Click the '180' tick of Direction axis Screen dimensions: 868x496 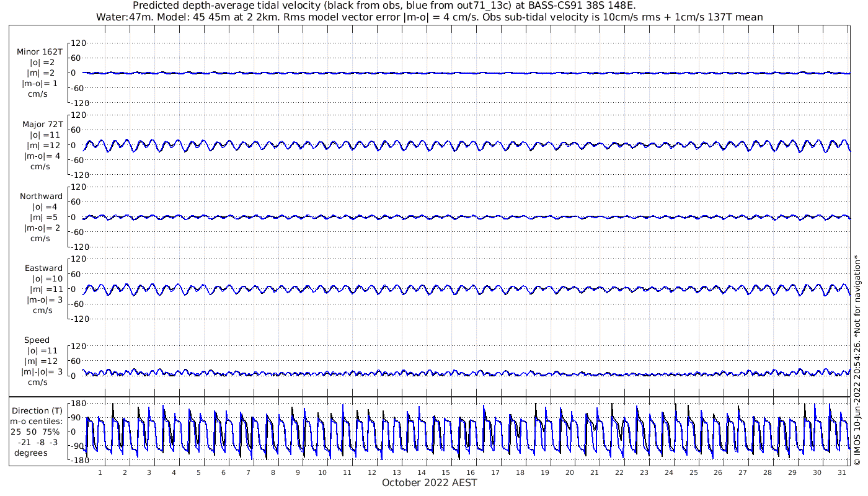tap(77, 403)
